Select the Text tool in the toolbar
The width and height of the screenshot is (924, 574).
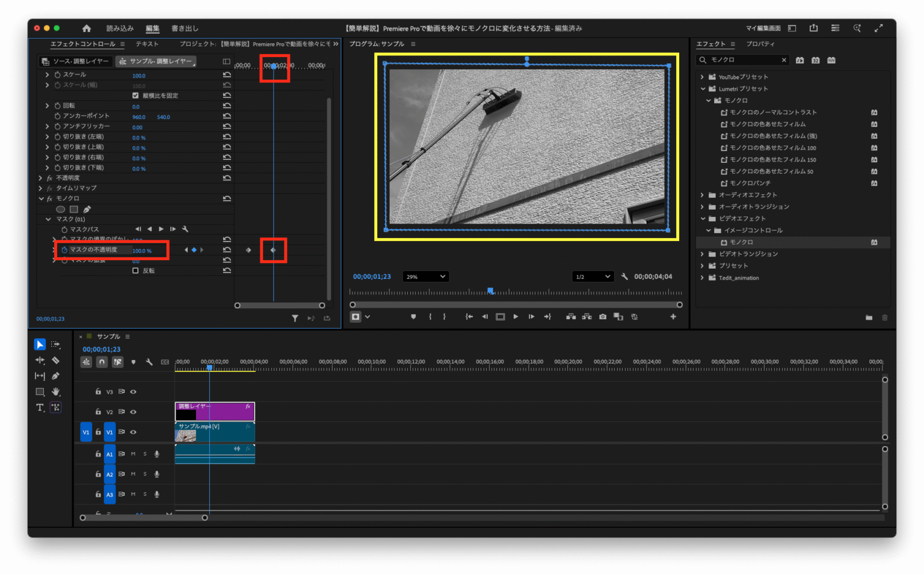tap(40, 408)
